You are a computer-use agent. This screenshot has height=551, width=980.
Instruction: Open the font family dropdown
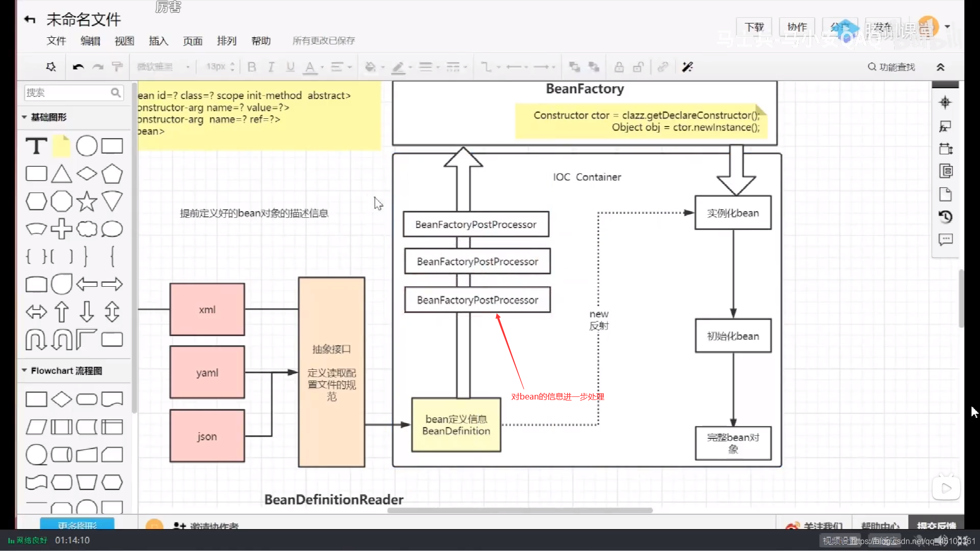pyautogui.click(x=163, y=67)
